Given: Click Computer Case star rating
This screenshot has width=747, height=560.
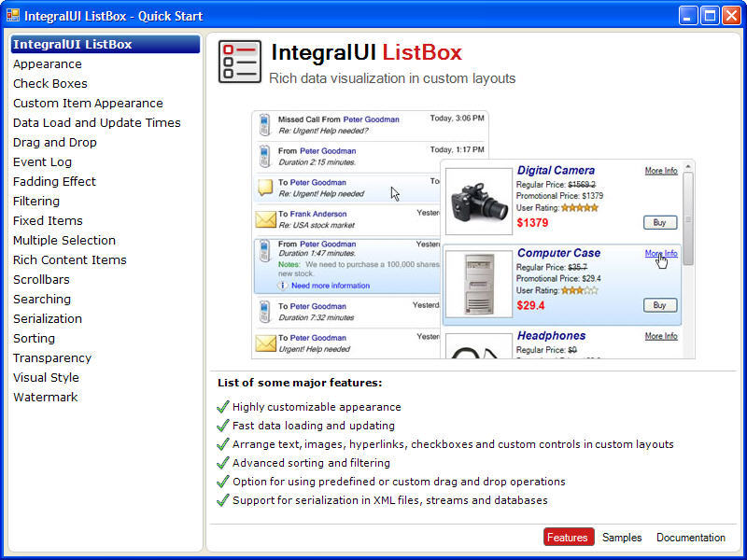Looking at the screenshot, I should [x=579, y=290].
